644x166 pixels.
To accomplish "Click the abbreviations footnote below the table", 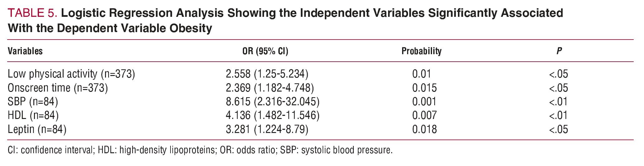I will pos(200,150).
